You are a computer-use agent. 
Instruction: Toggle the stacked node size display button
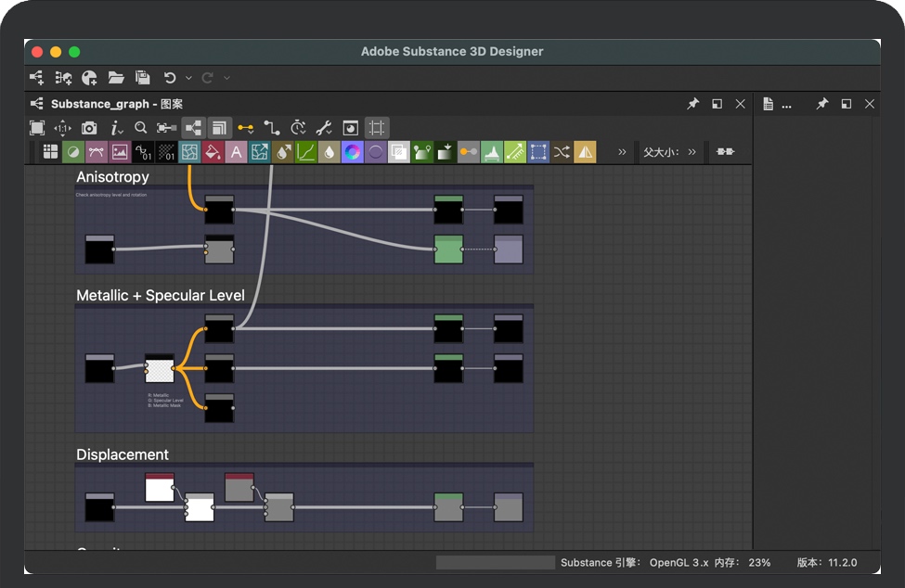coord(219,128)
